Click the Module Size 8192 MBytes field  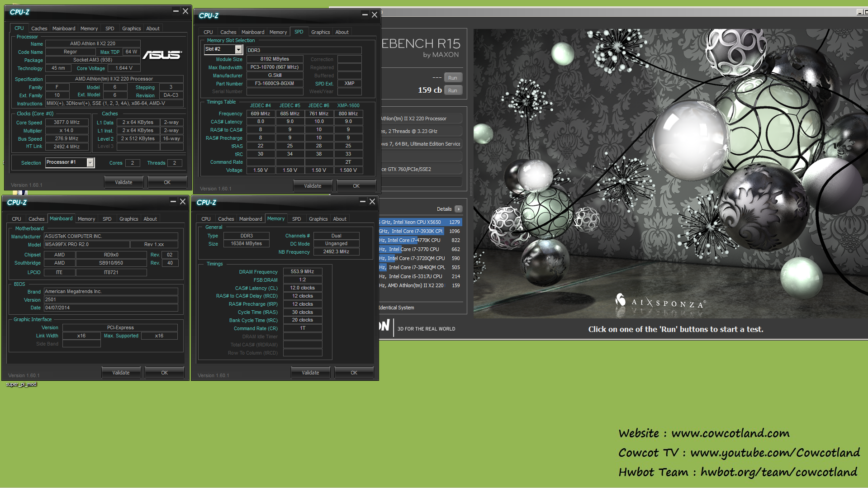point(275,59)
